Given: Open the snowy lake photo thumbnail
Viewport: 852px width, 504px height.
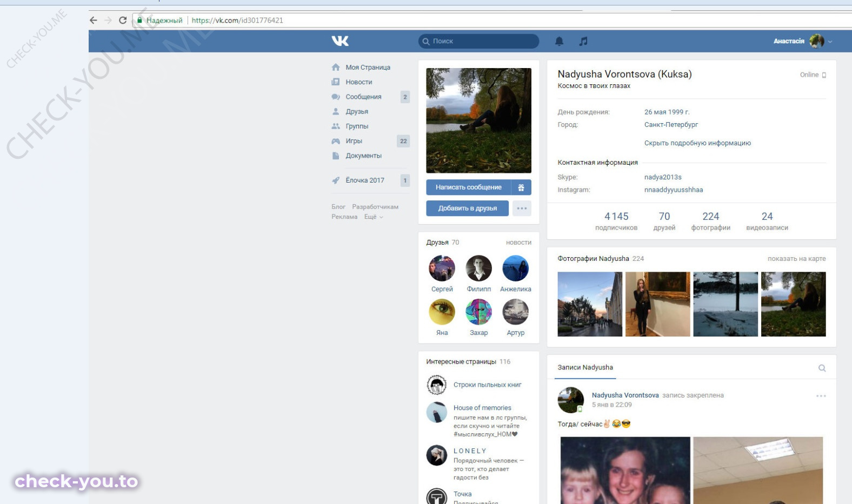Looking at the screenshot, I should [725, 304].
